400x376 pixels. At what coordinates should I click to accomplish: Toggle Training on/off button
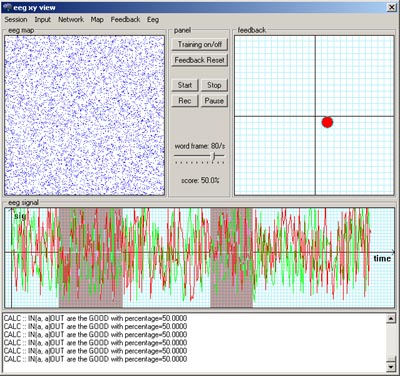point(199,44)
